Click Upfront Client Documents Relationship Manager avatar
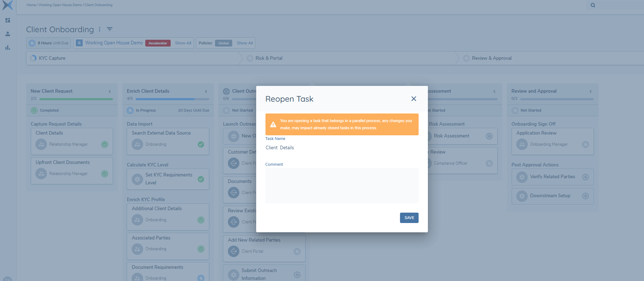The width and height of the screenshot is (644, 281). pos(41,174)
